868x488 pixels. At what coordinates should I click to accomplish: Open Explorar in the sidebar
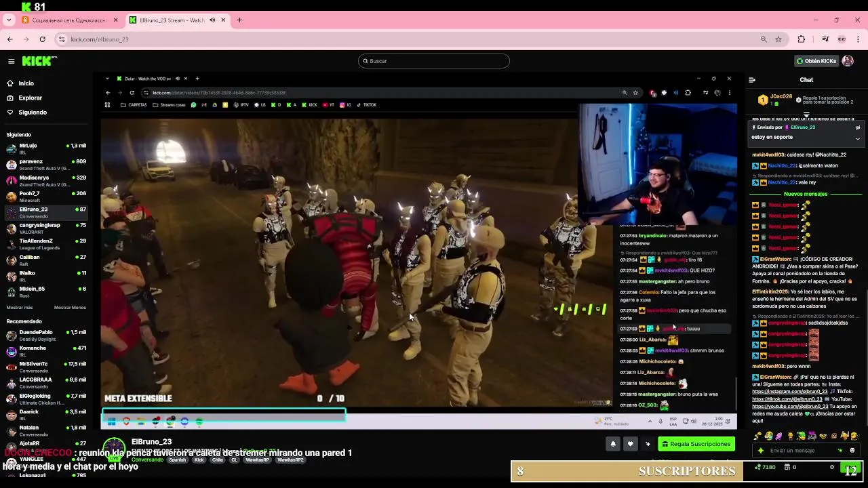[30, 98]
